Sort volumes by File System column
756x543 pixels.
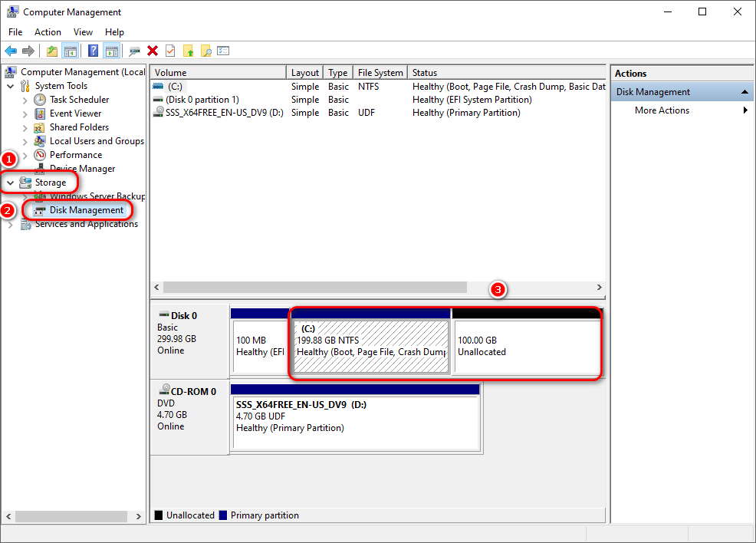tap(380, 73)
